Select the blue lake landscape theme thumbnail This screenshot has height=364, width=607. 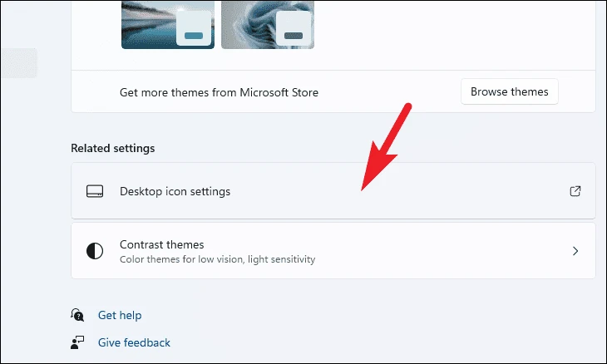point(168,24)
